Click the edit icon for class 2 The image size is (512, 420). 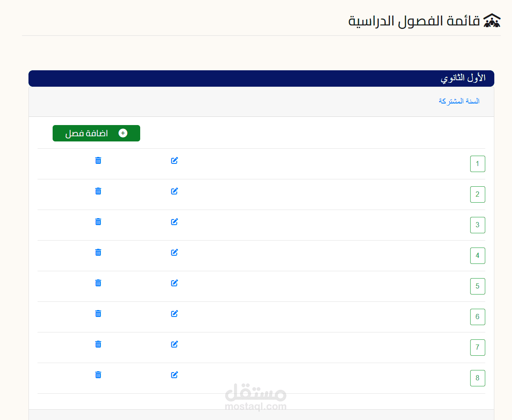174,191
